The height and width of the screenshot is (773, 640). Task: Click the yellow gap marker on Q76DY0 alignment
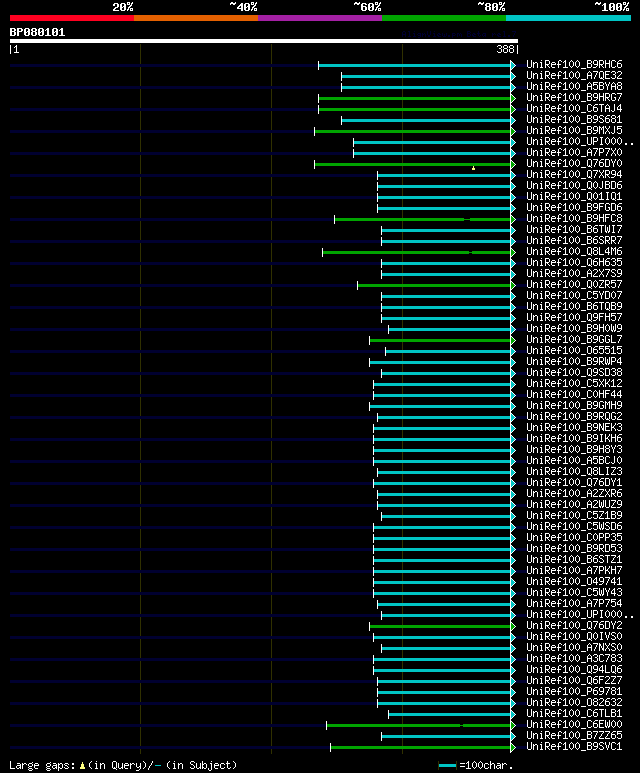click(473, 169)
